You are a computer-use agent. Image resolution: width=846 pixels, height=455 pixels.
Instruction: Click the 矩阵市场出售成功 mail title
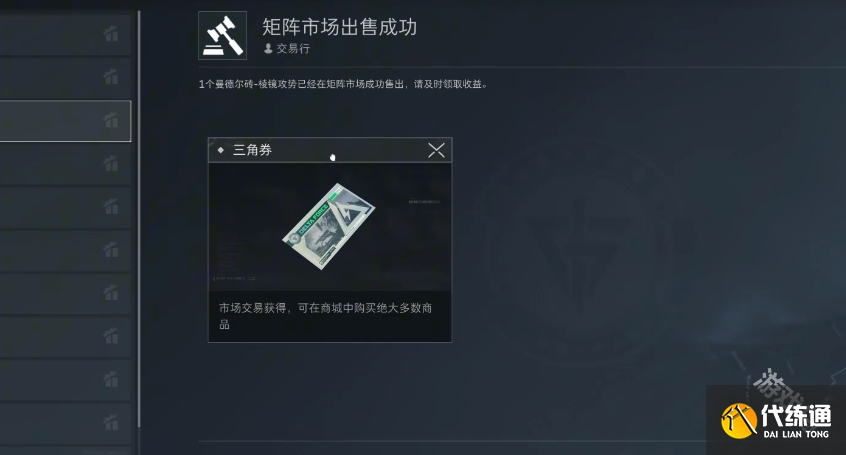[339, 27]
